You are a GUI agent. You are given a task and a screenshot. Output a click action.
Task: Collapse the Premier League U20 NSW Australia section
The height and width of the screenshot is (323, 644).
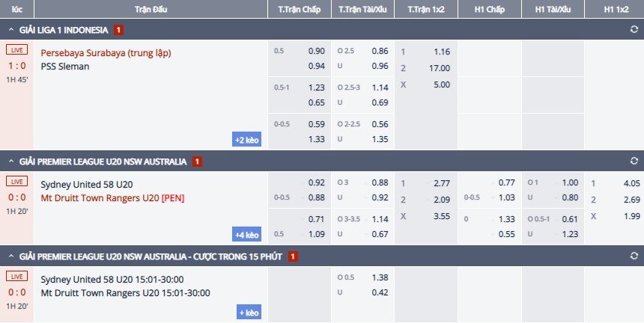(x=10, y=161)
